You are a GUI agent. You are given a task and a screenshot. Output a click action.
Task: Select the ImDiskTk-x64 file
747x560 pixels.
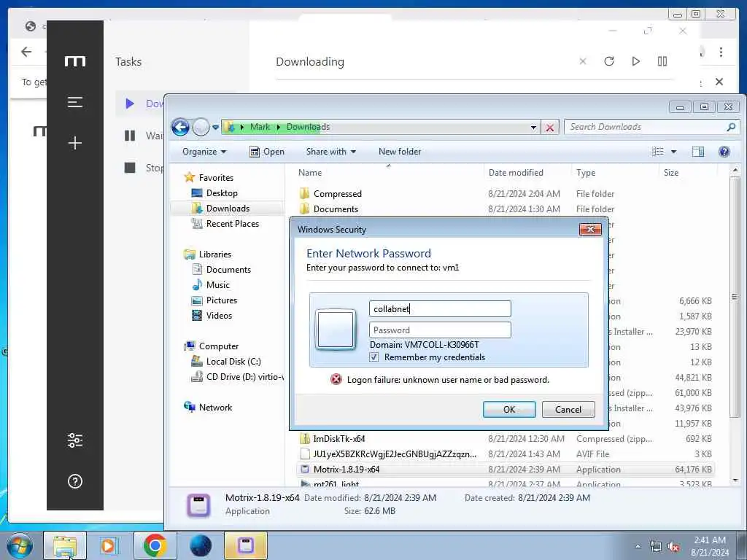pos(338,438)
